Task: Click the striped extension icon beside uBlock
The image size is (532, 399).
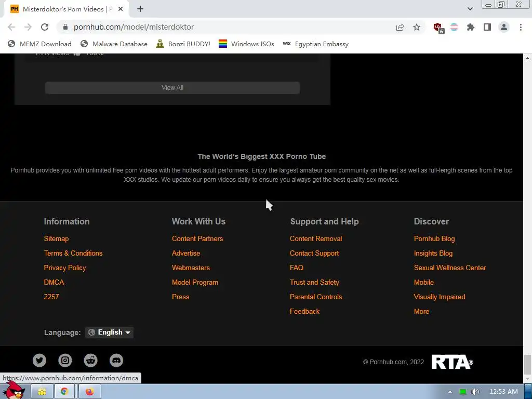Action: coord(454,27)
